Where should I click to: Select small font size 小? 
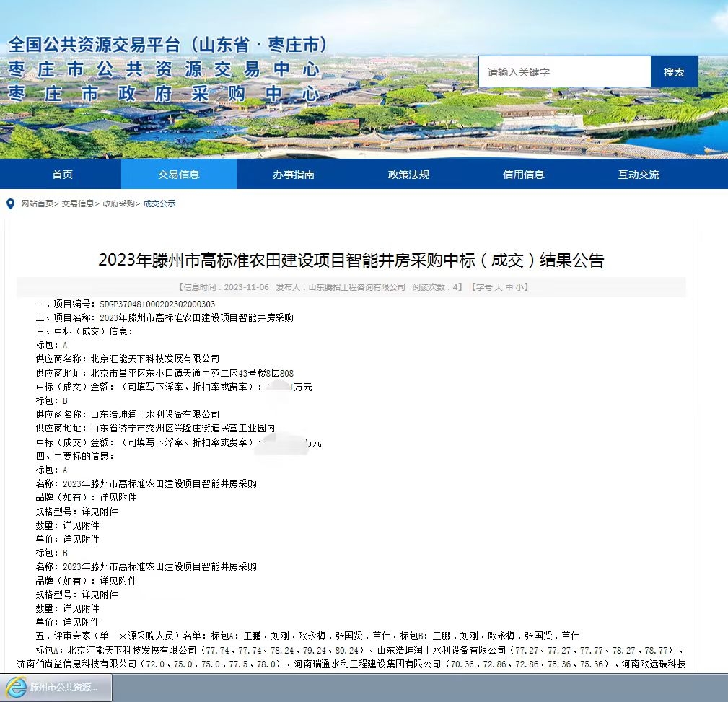(x=519, y=286)
